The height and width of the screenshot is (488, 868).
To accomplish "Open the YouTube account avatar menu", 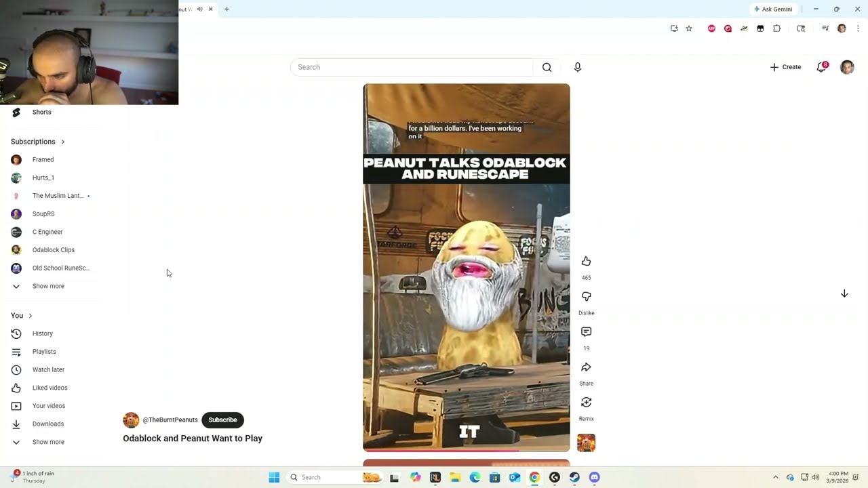I will tap(847, 67).
